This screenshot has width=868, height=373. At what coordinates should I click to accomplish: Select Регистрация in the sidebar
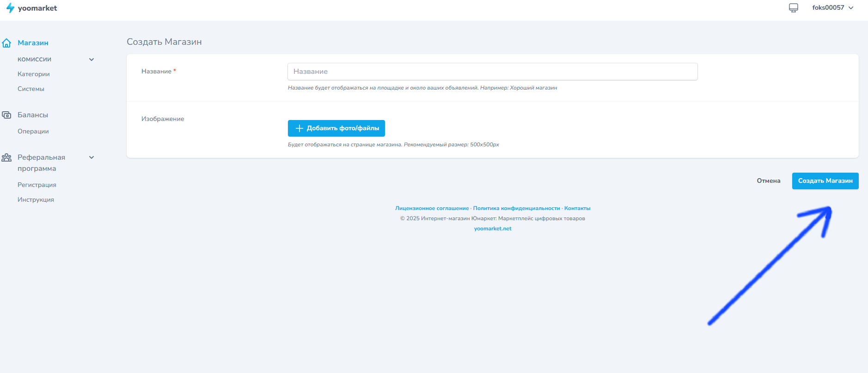pos(37,185)
